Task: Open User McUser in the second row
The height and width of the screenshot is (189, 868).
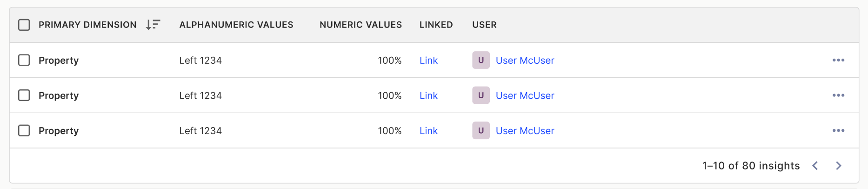Action: (525, 96)
